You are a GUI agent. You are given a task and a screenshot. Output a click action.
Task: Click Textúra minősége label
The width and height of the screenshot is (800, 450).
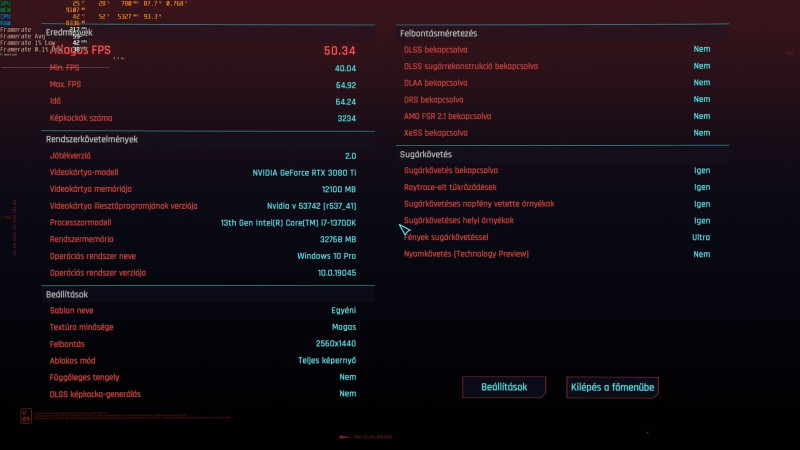coord(81,327)
